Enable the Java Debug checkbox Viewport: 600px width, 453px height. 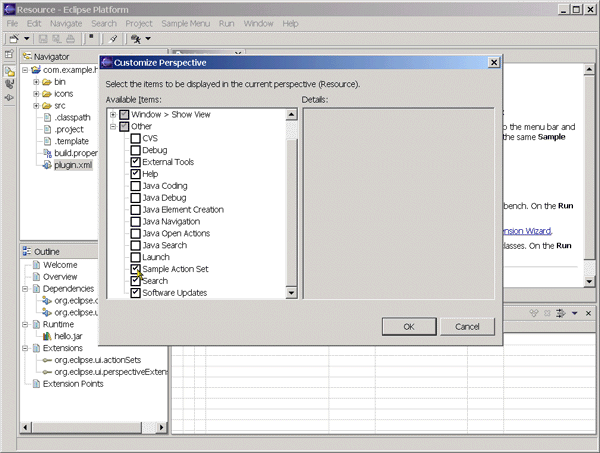point(135,197)
